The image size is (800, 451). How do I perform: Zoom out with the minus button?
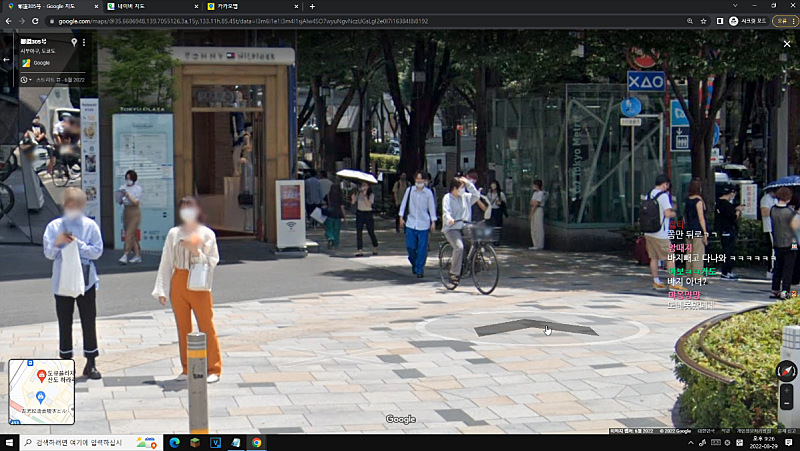click(787, 402)
